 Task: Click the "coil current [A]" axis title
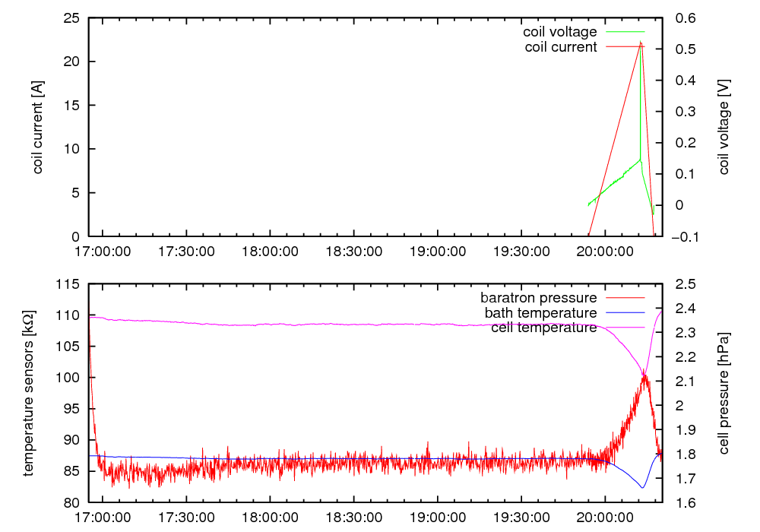[38, 127]
